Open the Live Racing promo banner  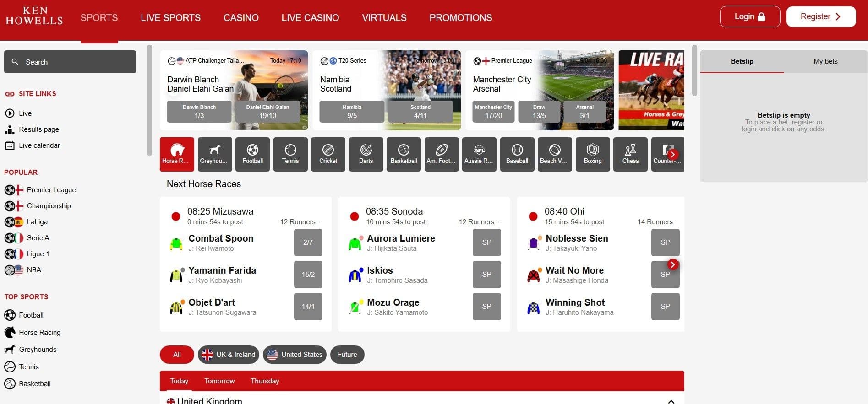click(651, 90)
